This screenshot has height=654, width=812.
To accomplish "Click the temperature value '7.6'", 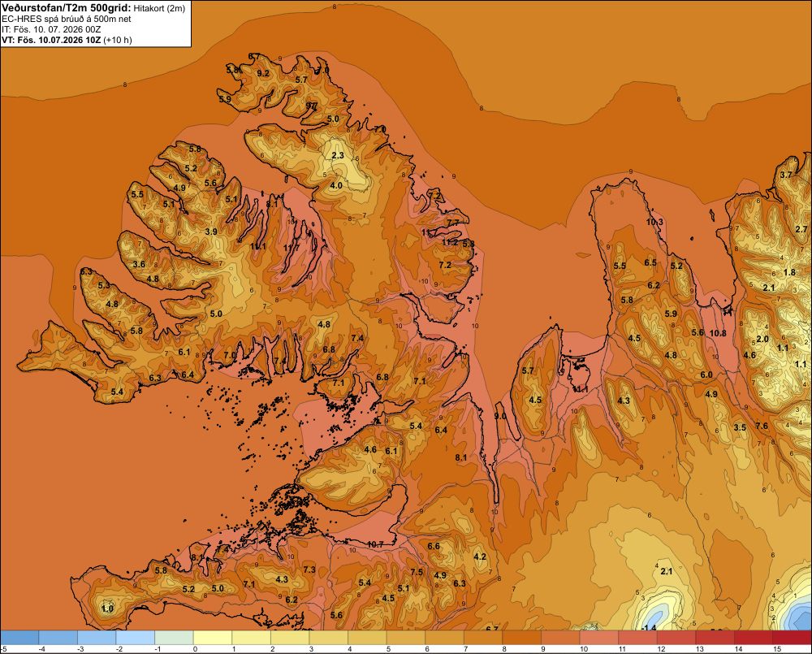I will [x=762, y=426].
